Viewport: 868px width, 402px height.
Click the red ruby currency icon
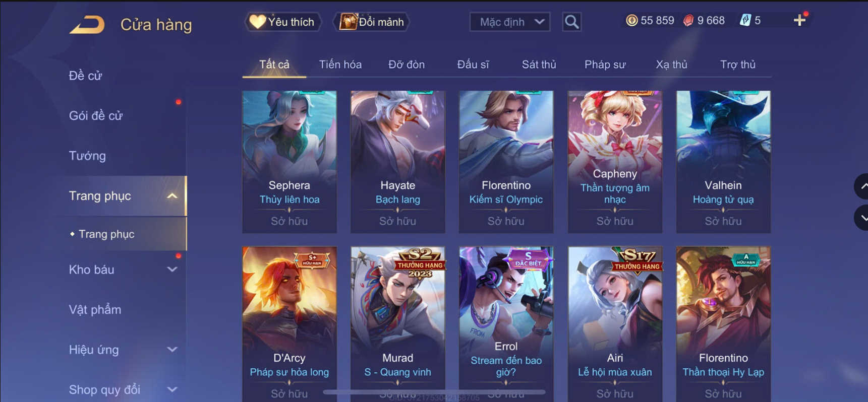tap(688, 20)
